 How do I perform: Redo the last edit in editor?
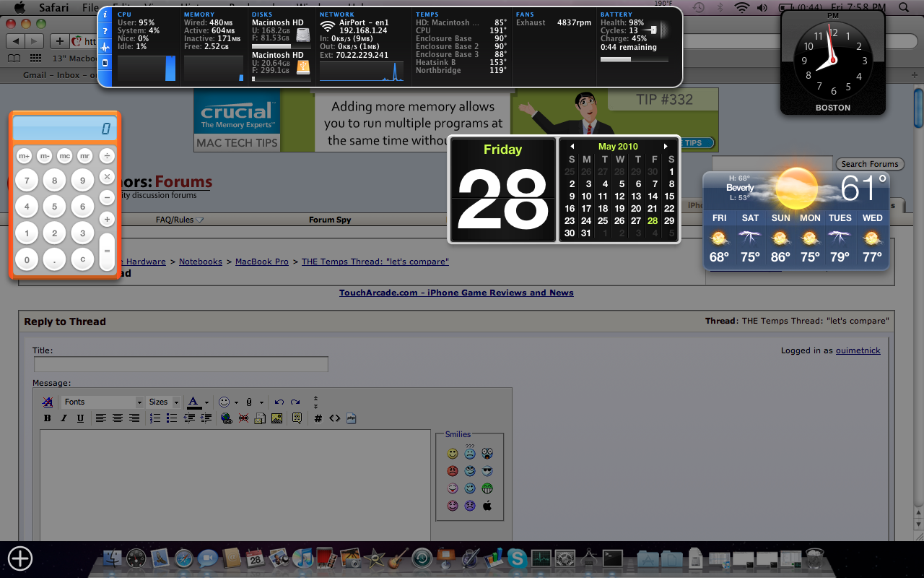tap(295, 402)
